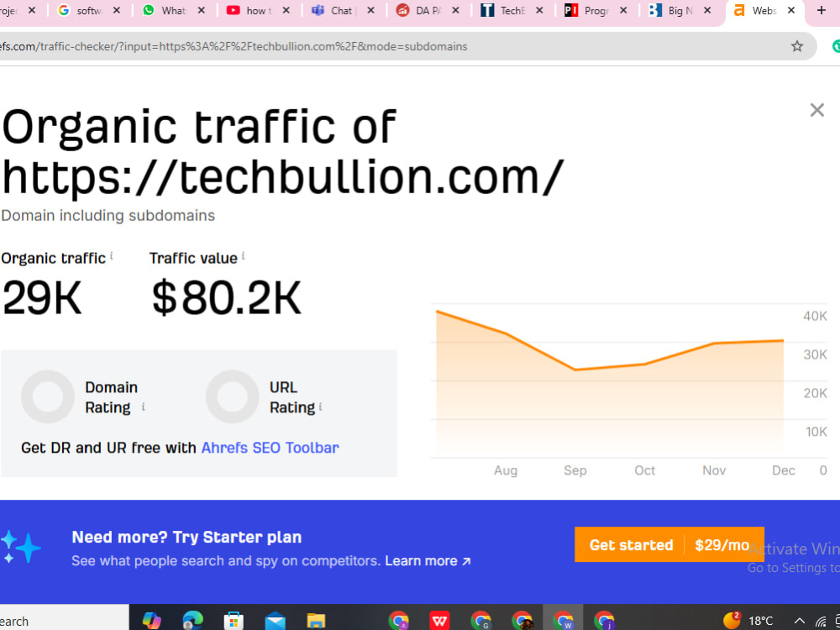Open Microsoft Edge from the taskbar

pyautogui.click(x=192, y=621)
